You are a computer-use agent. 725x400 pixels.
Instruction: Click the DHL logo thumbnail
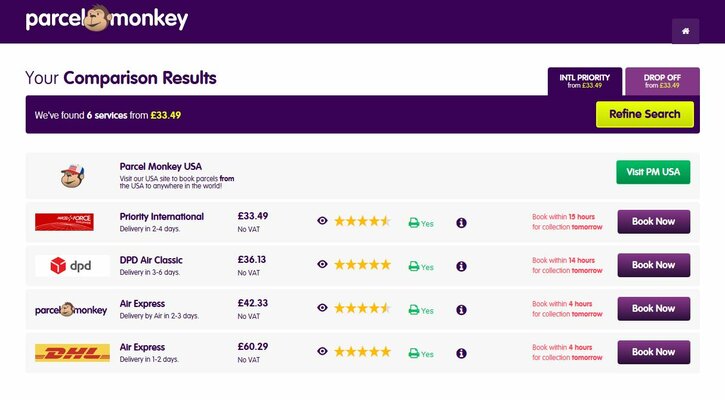(72, 352)
